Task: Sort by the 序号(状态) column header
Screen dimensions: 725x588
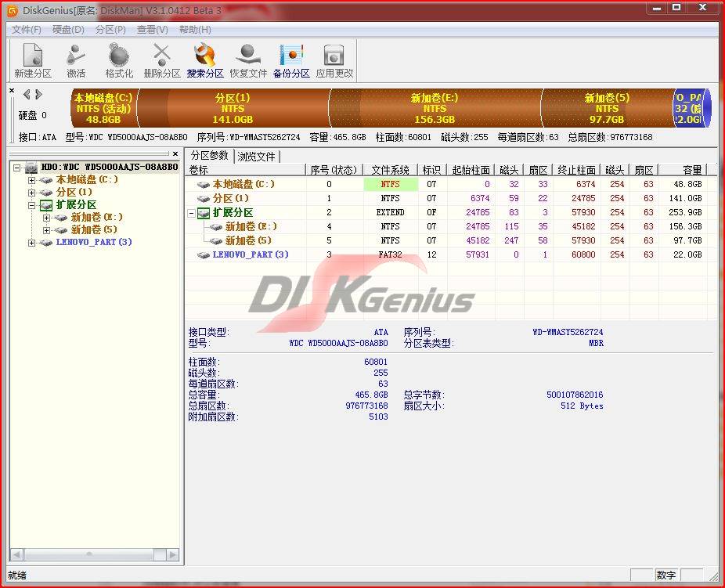Action: point(334,170)
